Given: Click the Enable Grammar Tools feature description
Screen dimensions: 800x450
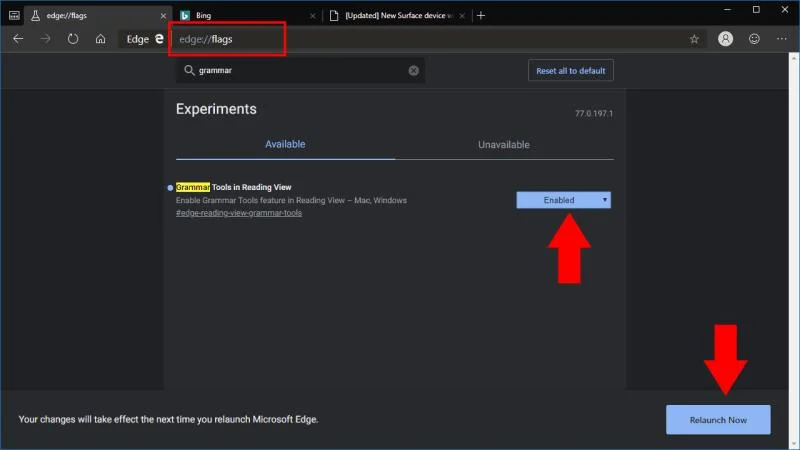Looking at the screenshot, I should [291, 201].
